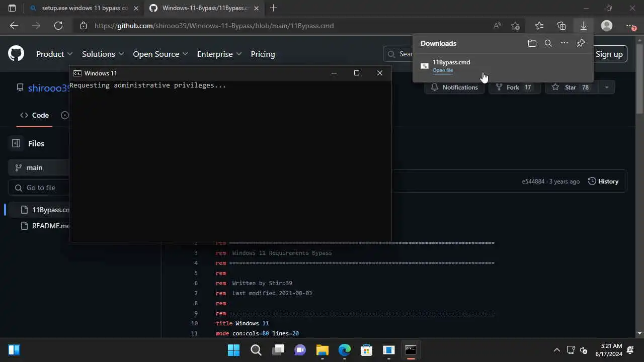
Task: Click the command prompt window title icon
Action: (x=77, y=73)
